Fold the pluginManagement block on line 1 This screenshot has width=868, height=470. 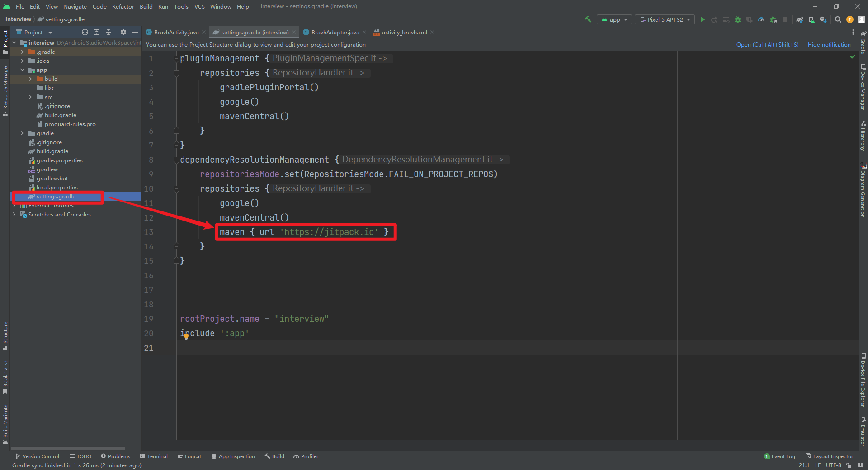176,58
